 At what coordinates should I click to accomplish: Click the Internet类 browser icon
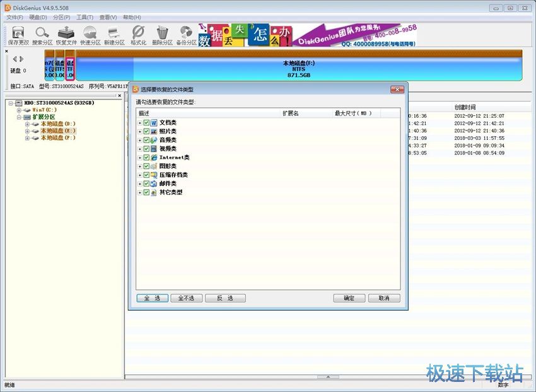[x=154, y=158]
